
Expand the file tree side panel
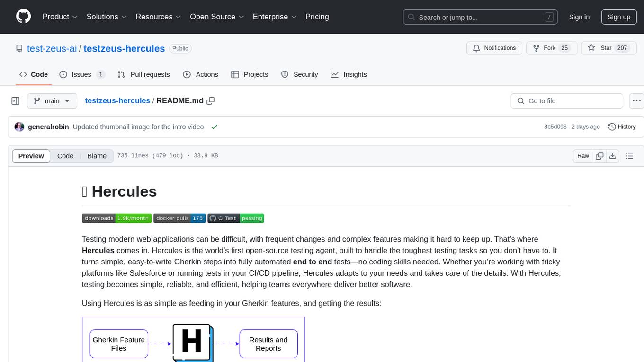[16, 101]
